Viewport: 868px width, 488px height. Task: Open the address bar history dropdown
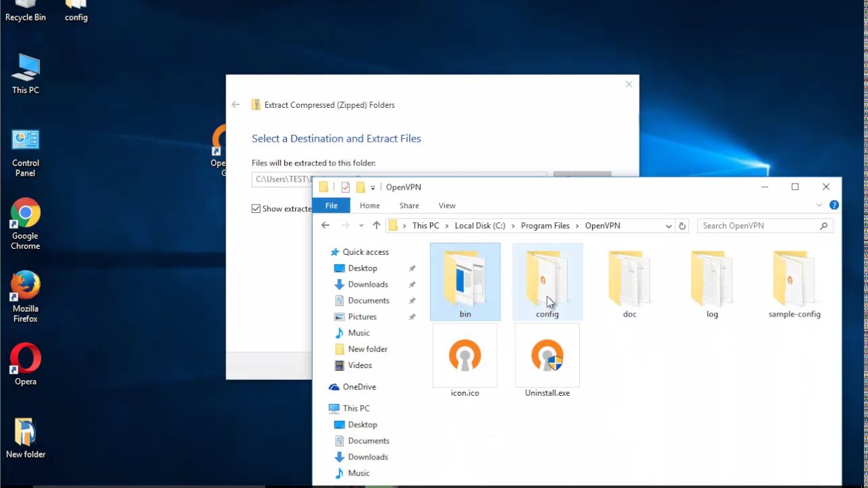tap(669, 226)
